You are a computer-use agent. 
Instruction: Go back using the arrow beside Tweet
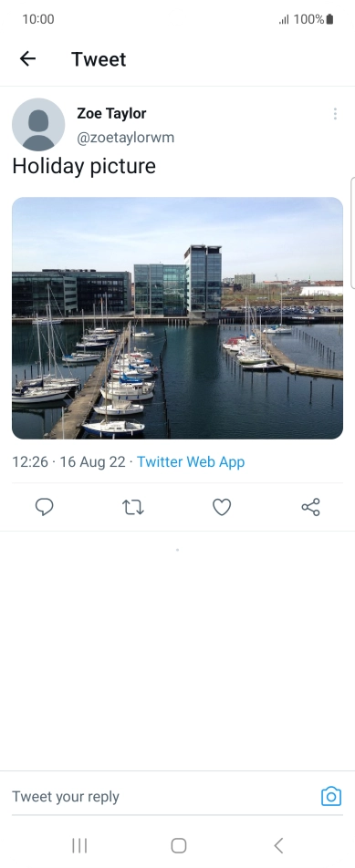click(x=27, y=58)
